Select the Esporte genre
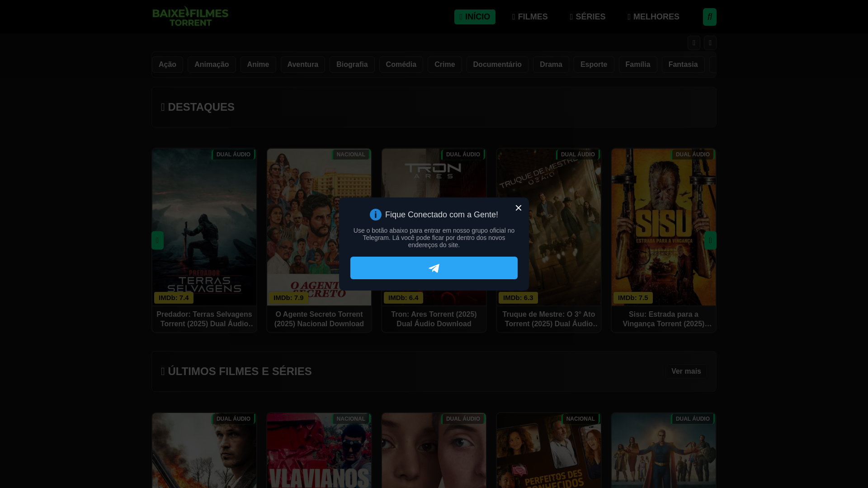 594,65
